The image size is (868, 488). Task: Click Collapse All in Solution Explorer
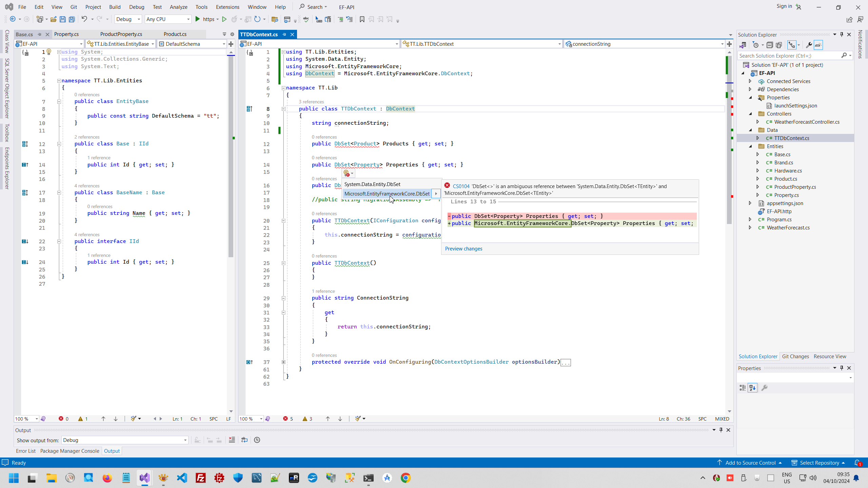pos(770,45)
